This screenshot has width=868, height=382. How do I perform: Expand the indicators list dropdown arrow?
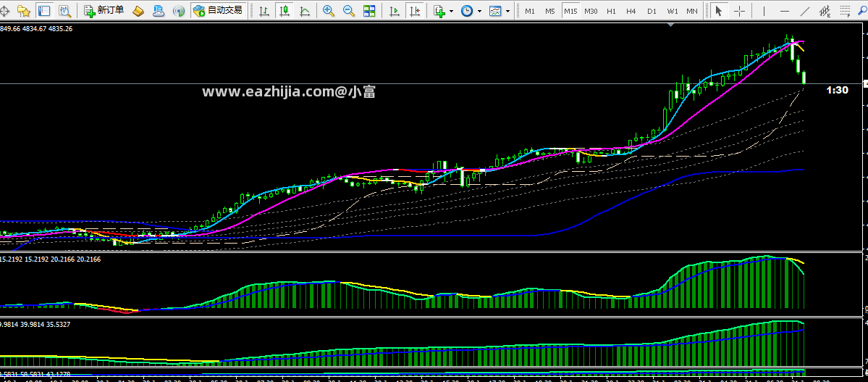tap(451, 11)
